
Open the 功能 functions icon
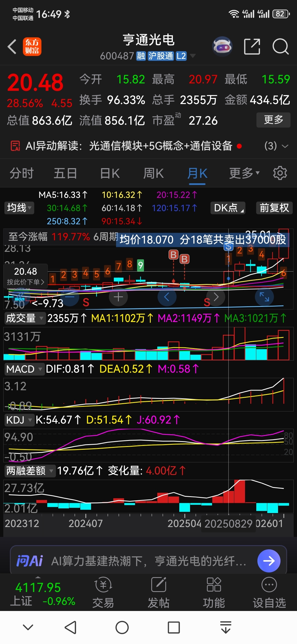tap(214, 584)
